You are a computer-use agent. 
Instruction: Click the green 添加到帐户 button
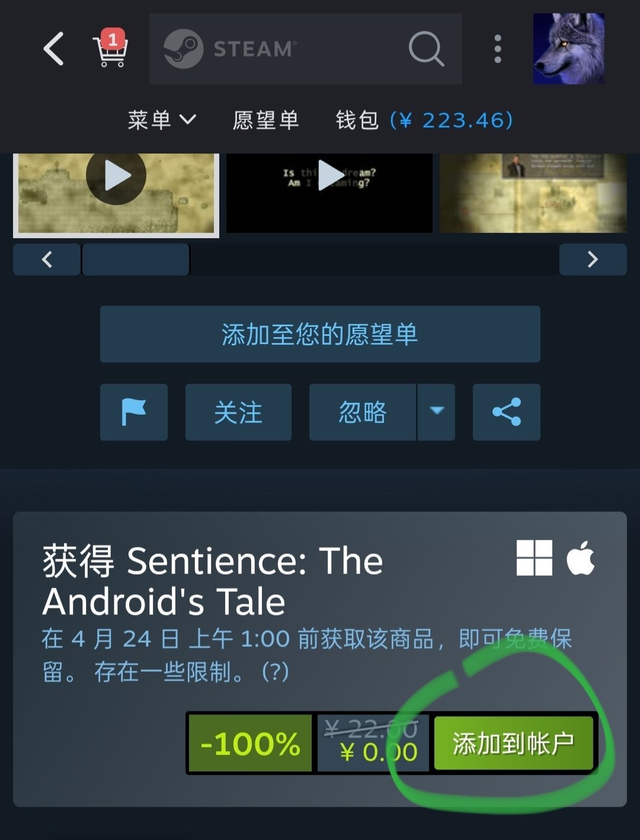(x=513, y=743)
